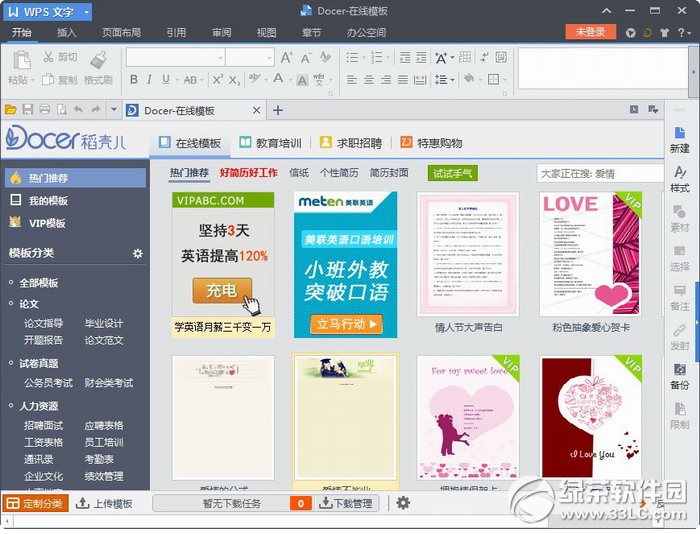
Task: Click the open folder icon
Action: tap(10, 109)
